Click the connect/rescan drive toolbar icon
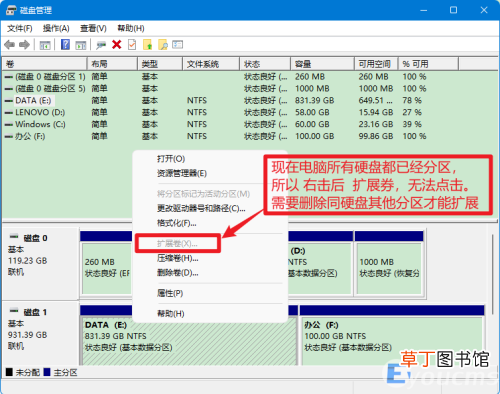The height and width of the screenshot is (394, 500). [x=101, y=45]
